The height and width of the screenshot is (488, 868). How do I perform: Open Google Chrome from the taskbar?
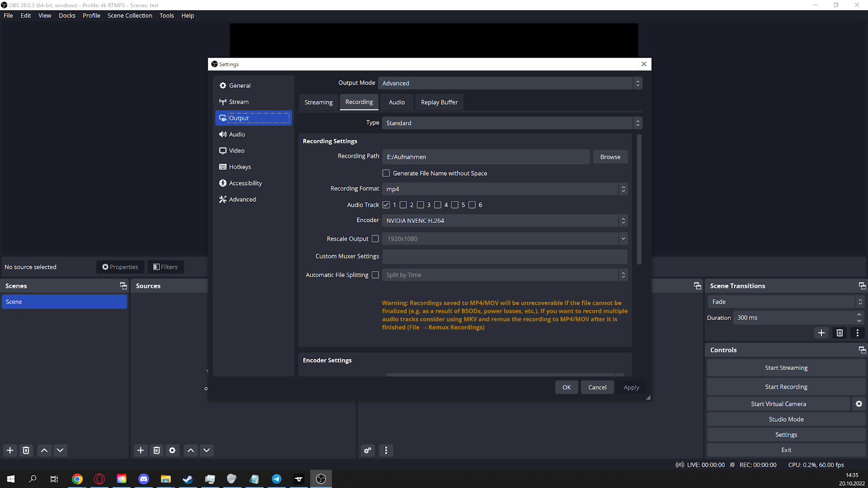(77, 479)
